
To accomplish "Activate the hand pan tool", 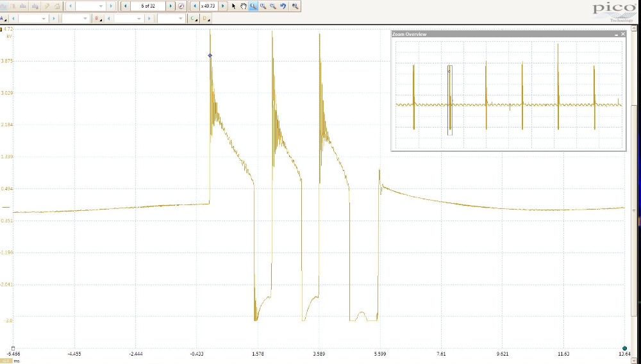I will point(244,6).
